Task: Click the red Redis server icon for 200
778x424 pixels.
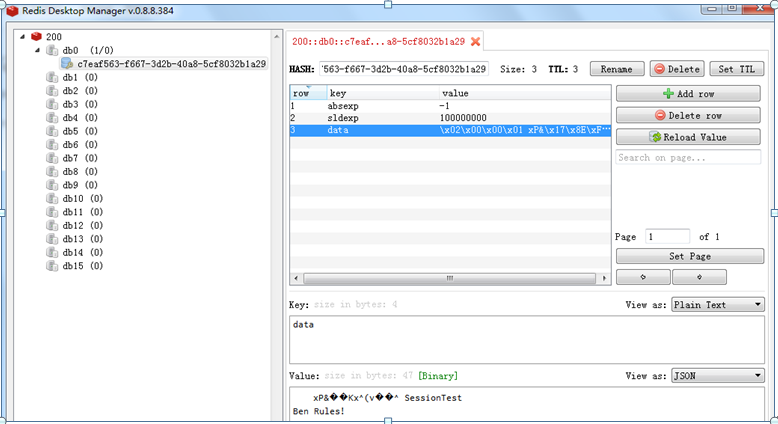Action: pos(36,37)
